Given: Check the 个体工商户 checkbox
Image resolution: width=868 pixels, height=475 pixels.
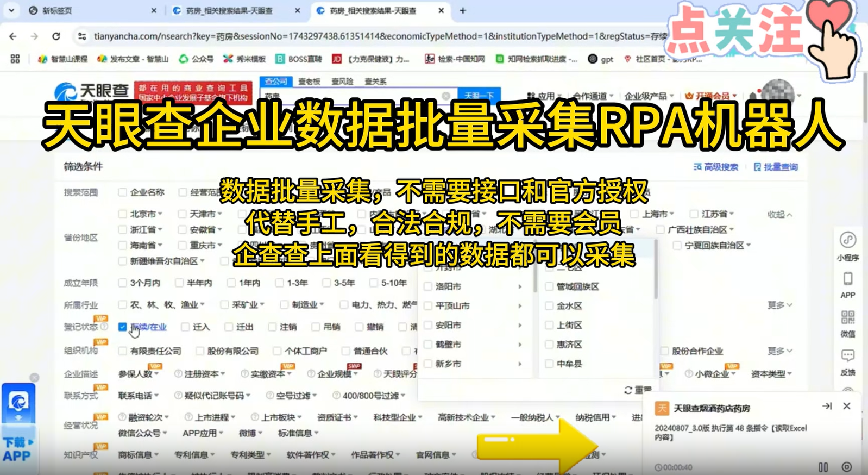Looking at the screenshot, I should (x=277, y=351).
